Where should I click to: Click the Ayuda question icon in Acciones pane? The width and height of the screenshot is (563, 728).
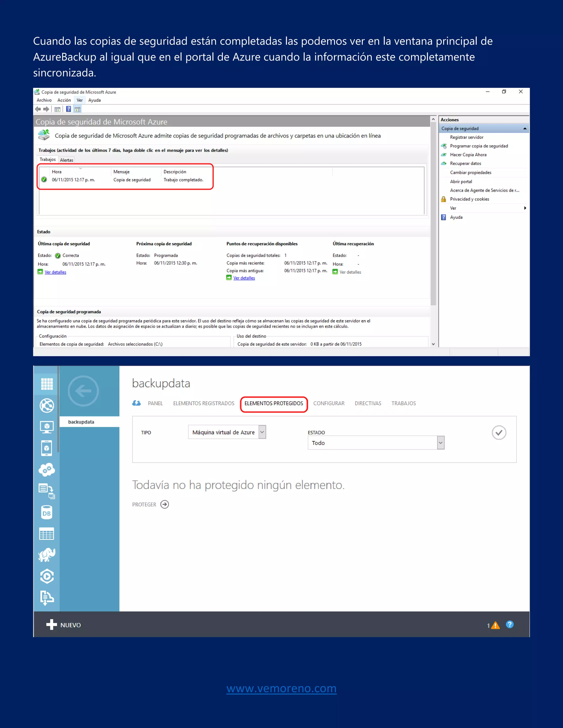tap(444, 217)
